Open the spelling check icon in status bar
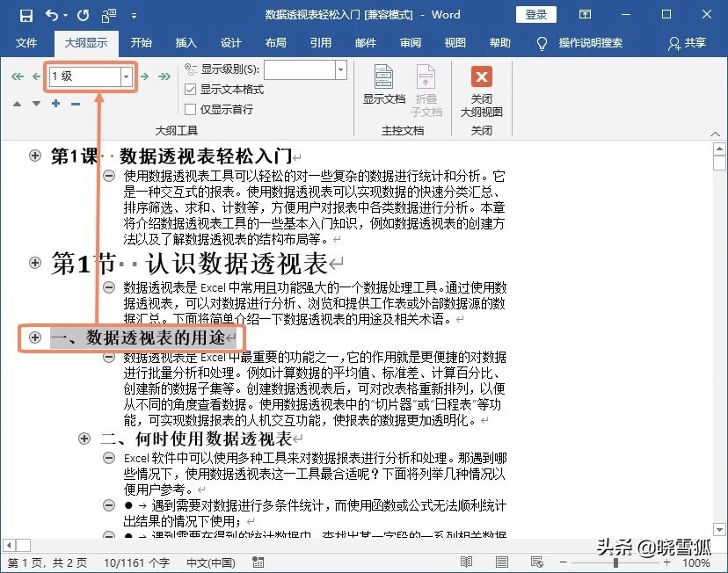This screenshot has width=728, height=573. point(258,562)
